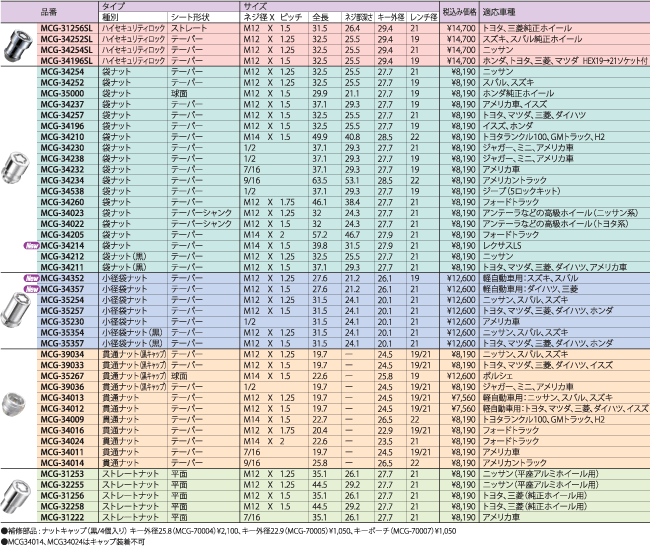Select part number MCG-34212
This screenshot has height=546, width=650.
coord(62,256)
